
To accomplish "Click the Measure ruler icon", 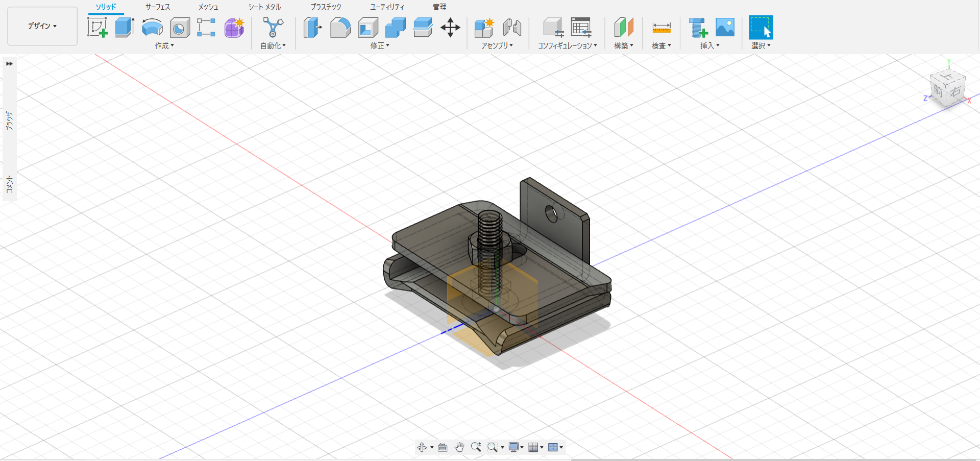I will click(x=661, y=28).
